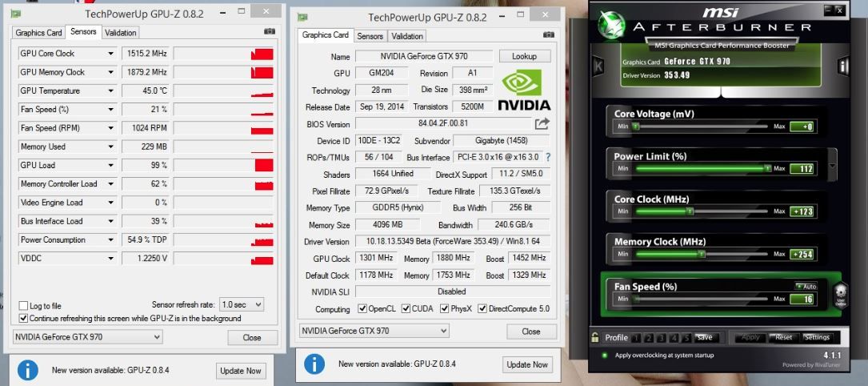Open Power Consumption sensor dropdown

tap(110, 239)
